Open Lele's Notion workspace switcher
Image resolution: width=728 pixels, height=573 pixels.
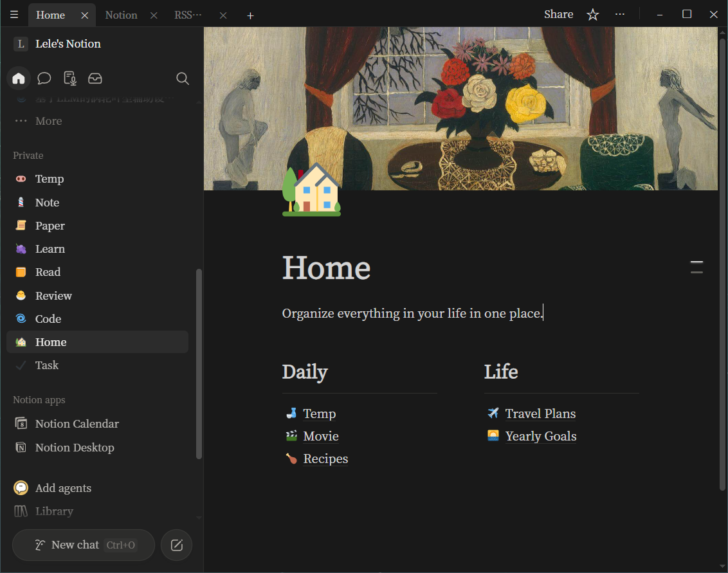tap(57, 44)
